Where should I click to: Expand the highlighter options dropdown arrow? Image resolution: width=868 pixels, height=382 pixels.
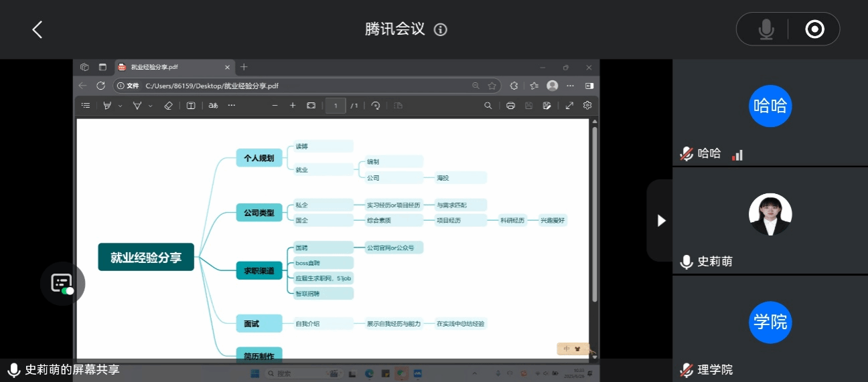pyautogui.click(x=121, y=106)
